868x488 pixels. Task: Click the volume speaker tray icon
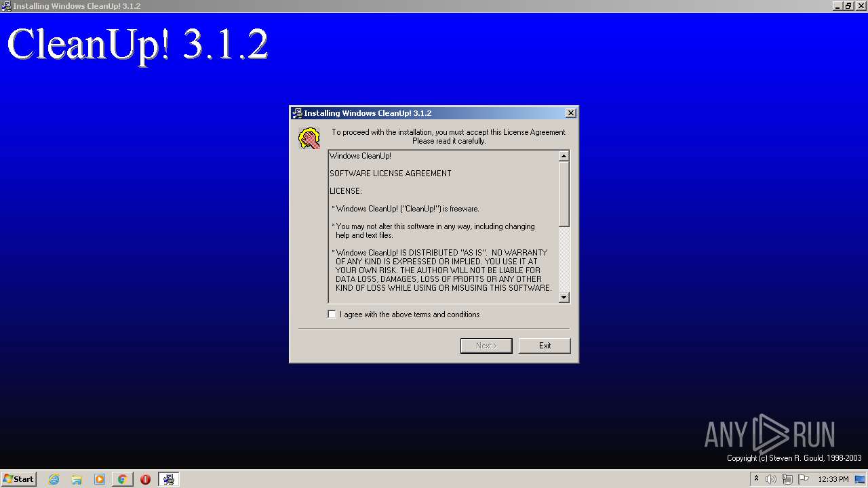pyautogui.click(x=771, y=479)
